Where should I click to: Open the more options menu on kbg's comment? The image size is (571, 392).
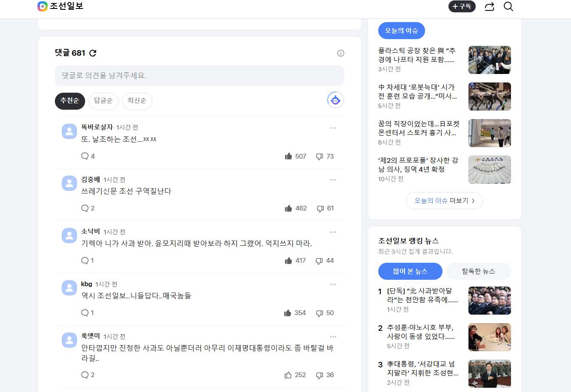pyautogui.click(x=333, y=284)
